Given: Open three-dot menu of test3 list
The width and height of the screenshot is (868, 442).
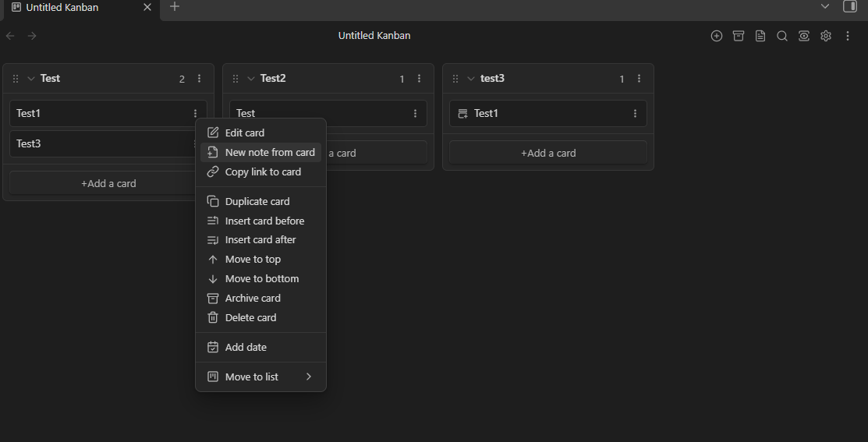Looking at the screenshot, I should tap(639, 79).
